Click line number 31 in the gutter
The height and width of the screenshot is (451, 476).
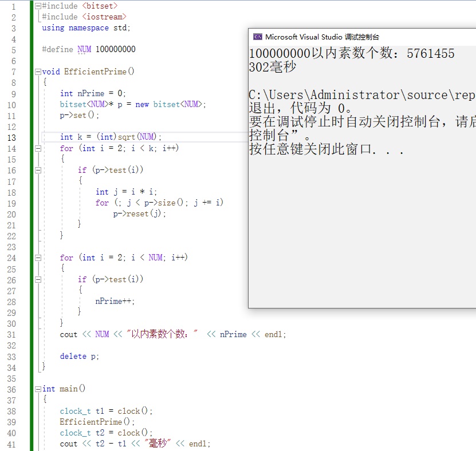click(11, 335)
